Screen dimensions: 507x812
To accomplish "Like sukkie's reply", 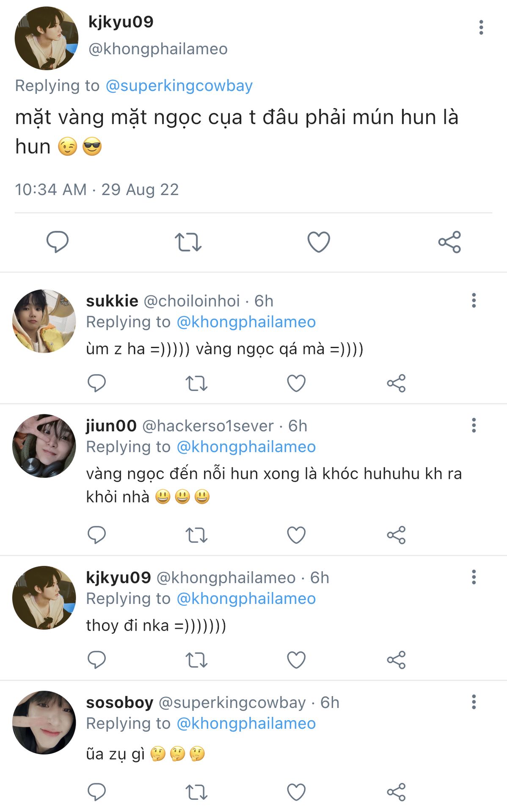I will [296, 384].
